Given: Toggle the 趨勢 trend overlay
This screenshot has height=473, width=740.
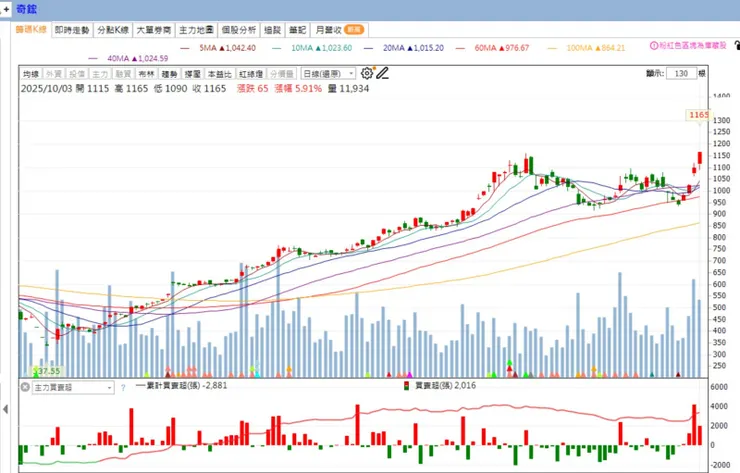Looking at the screenshot, I should click(x=169, y=74).
